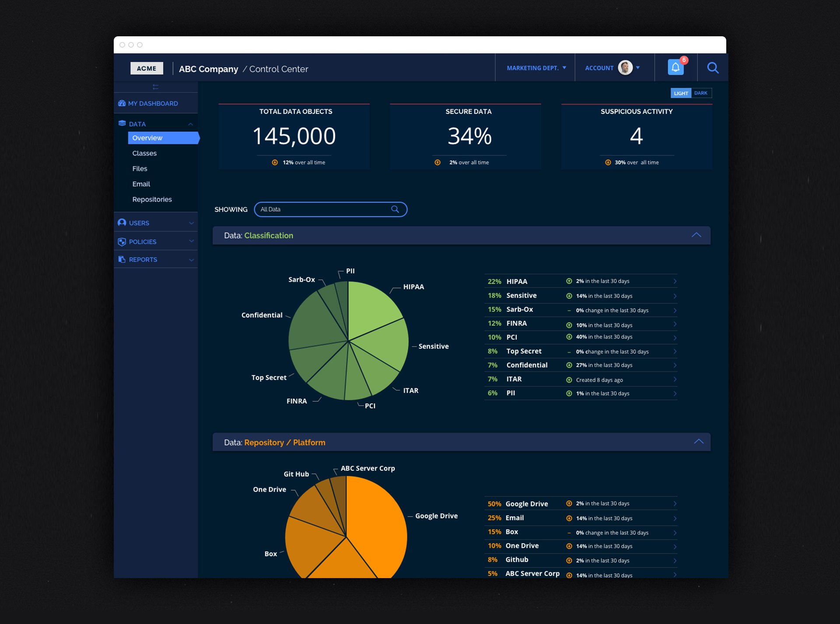
Task: Click the Reports document icon
Action: [122, 259]
